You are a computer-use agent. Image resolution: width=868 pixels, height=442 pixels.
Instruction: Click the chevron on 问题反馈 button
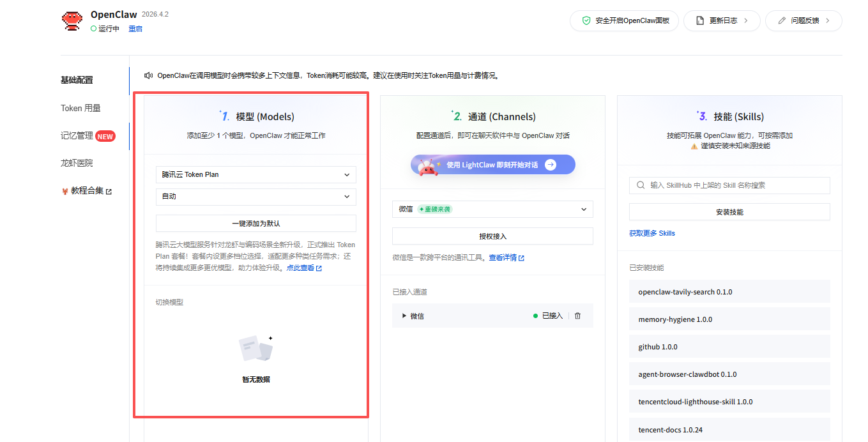[x=828, y=20]
